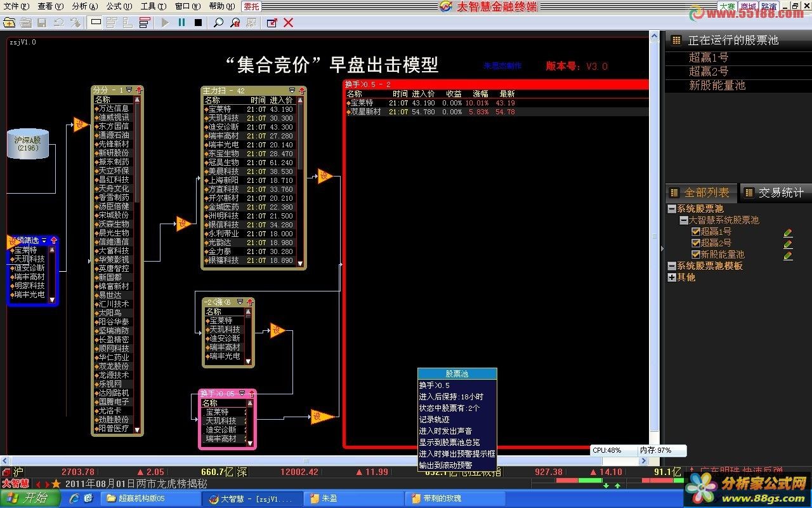
Task: Click the red X delete icon in the toolbar
Action: (288, 22)
